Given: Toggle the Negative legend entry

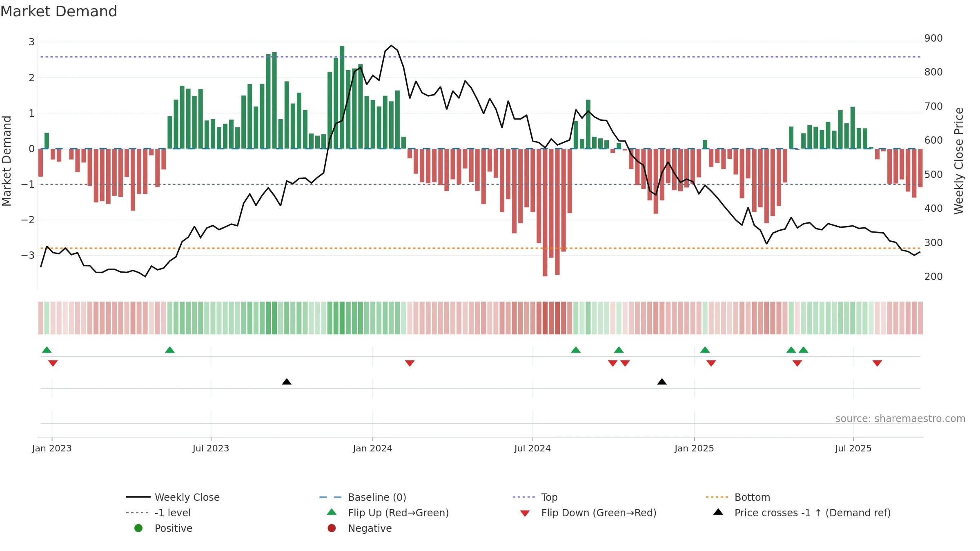Looking at the screenshot, I should tap(359, 528).
